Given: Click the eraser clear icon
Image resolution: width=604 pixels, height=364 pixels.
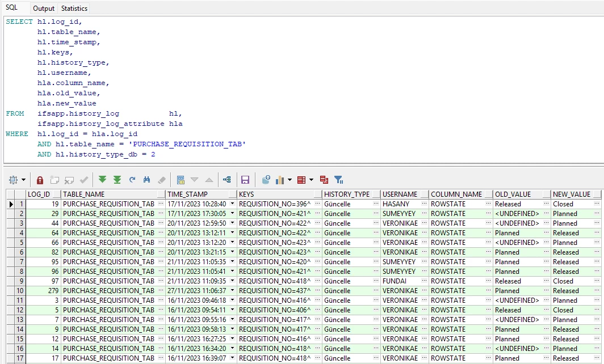Looking at the screenshot, I should [x=162, y=180].
